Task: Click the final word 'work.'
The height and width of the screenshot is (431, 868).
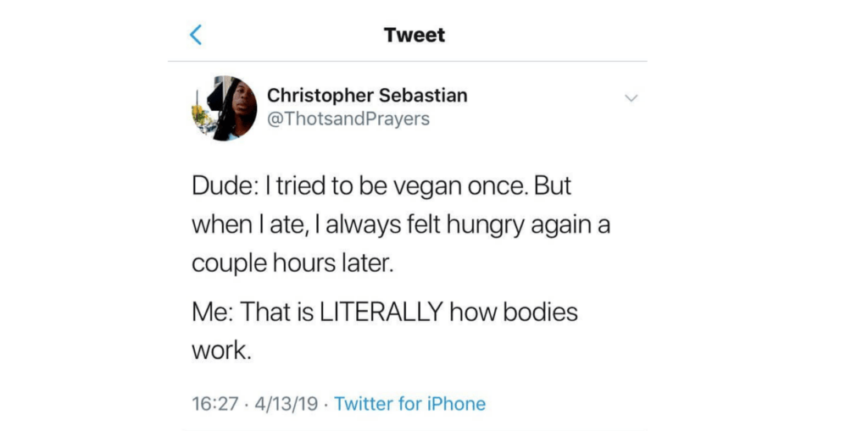Action: tap(222, 350)
